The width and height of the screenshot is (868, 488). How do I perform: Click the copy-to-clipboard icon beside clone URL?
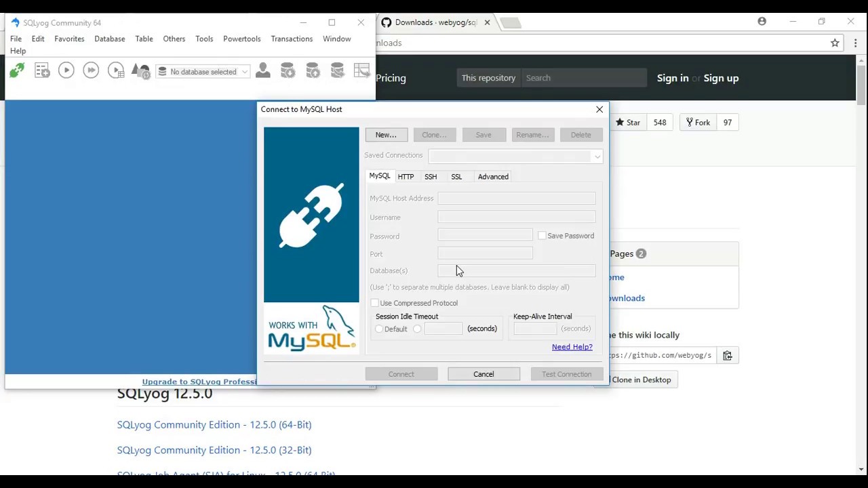point(728,355)
